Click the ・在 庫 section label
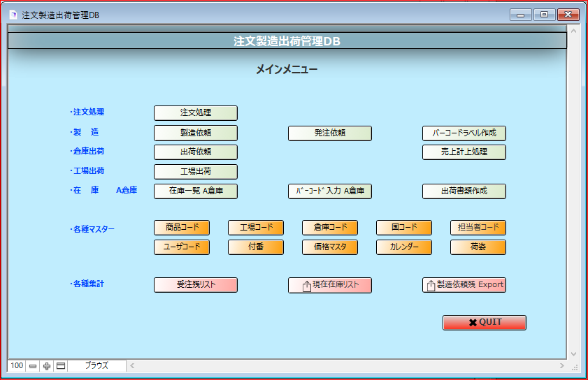The image size is (588, 380). (x=85, y=190)
